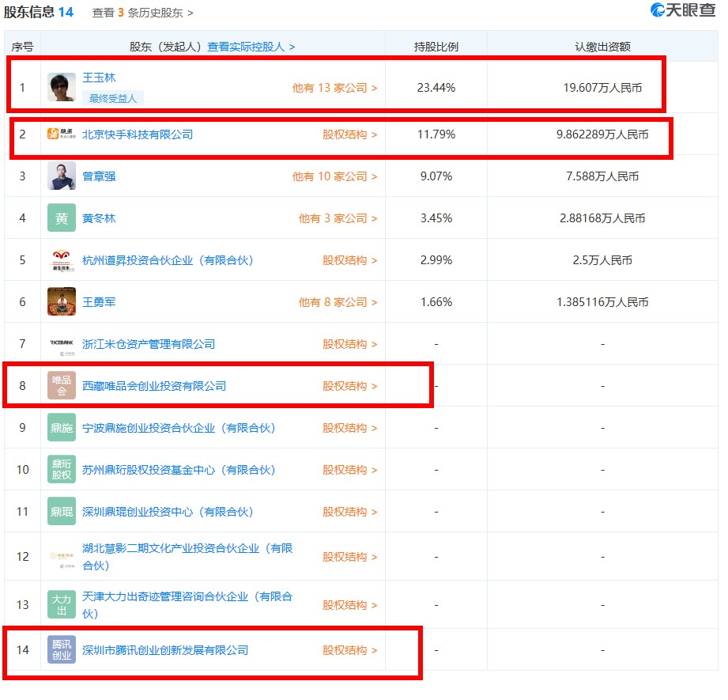Open 苏州鼎珩股权投资基金中心 link

pos(179,470)
